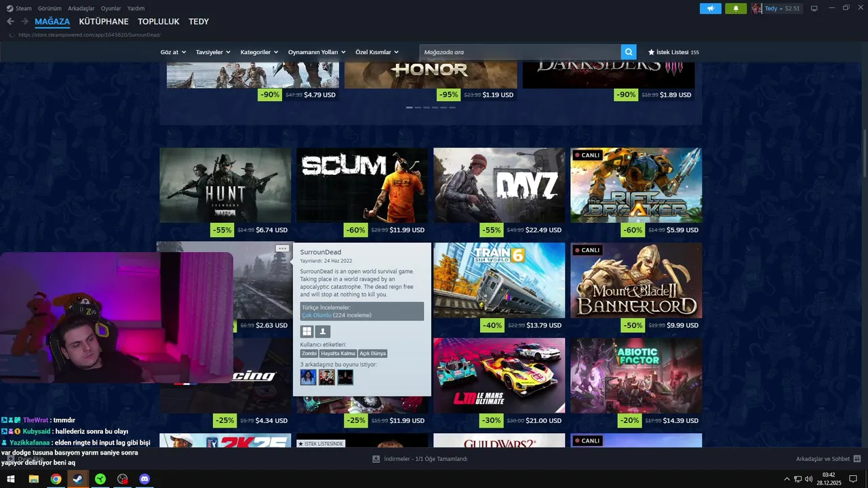Open the Windows Start button
This screenshot has height=488, width=868.
click(x=11, y=479)
